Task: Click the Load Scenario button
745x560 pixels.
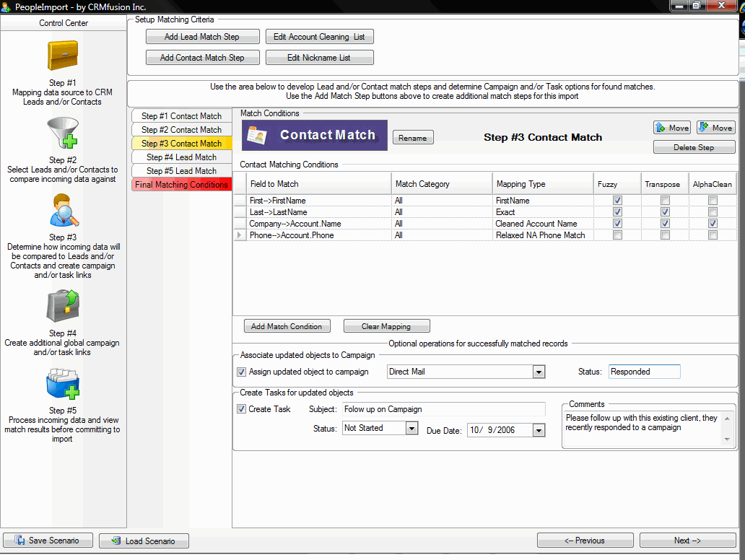Action: click(x=144, y=541)
